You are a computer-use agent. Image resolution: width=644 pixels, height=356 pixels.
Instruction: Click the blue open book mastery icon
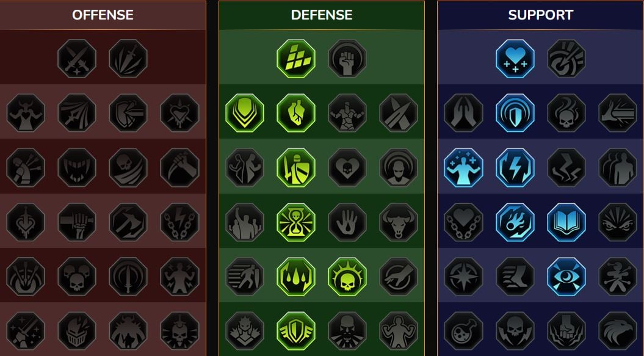click(x=566, y=222)
